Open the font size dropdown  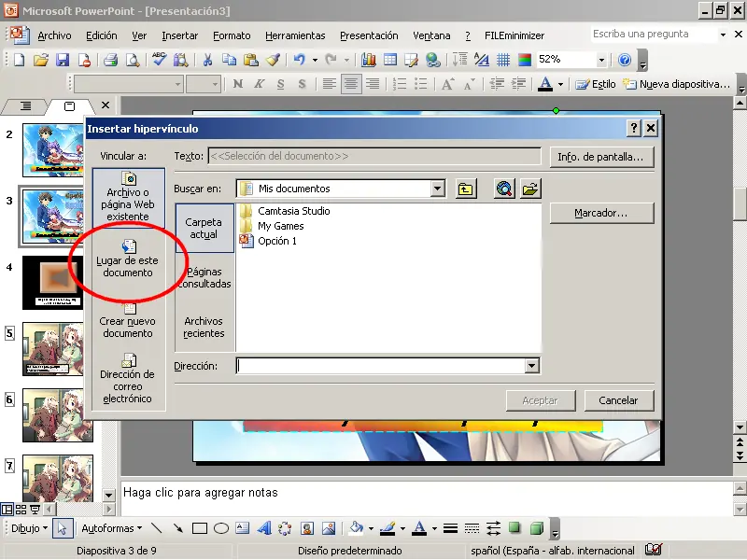(x=215, y=84)
